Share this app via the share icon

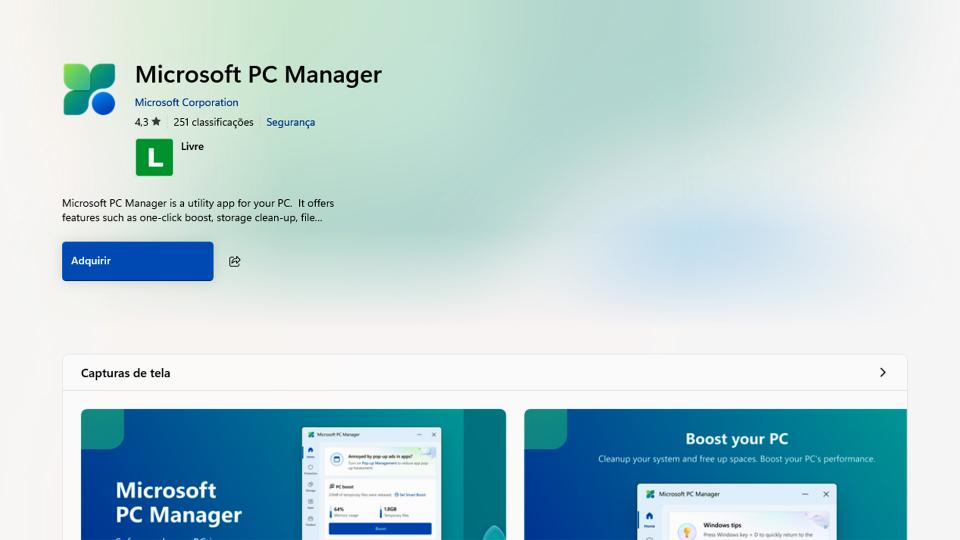235,261
